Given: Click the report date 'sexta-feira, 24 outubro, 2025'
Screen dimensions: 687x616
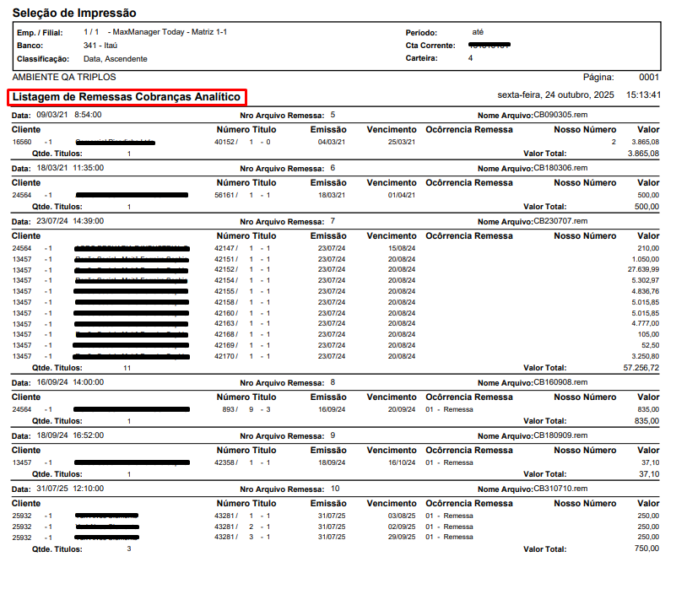Looking at the screenshot, I should point(555,95).
